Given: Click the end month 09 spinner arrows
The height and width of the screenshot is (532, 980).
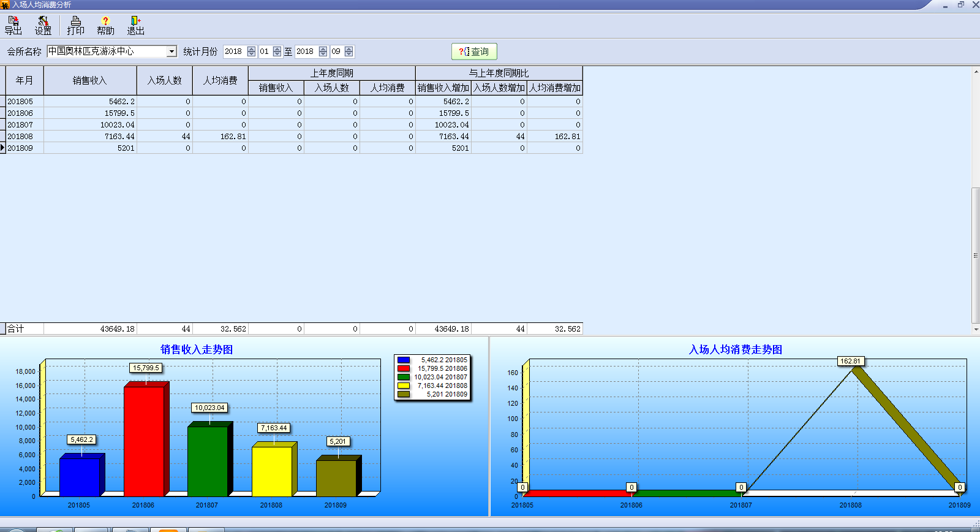Looking at the screenshot, I should click(349, 51).
